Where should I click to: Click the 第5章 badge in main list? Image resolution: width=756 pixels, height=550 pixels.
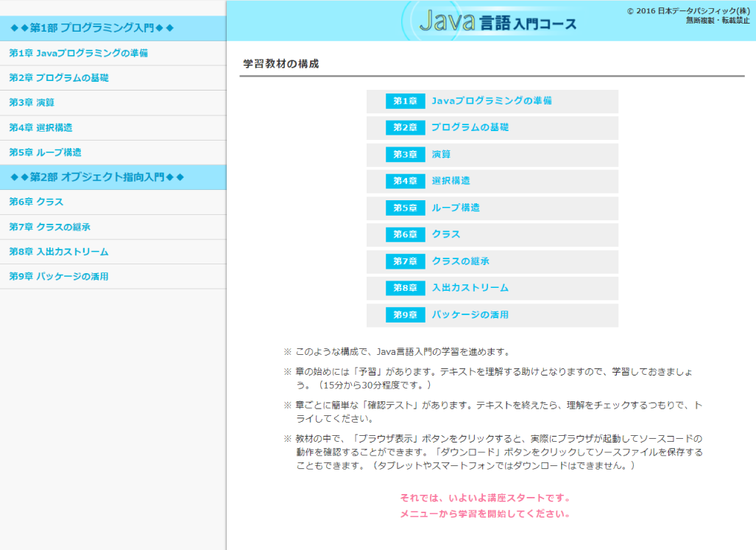405,208
